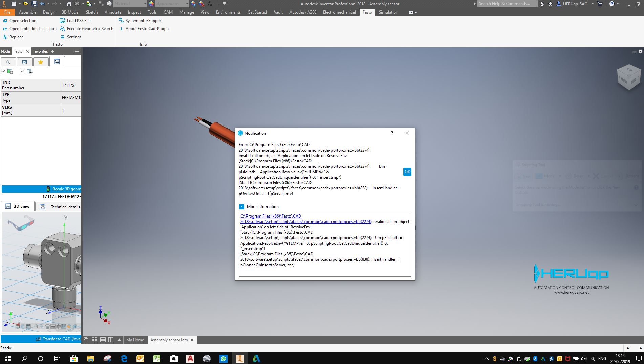The image size is (644, 364).
Task: Click the Favorites star icon in title bar
Action: click(x=550, y=4)
